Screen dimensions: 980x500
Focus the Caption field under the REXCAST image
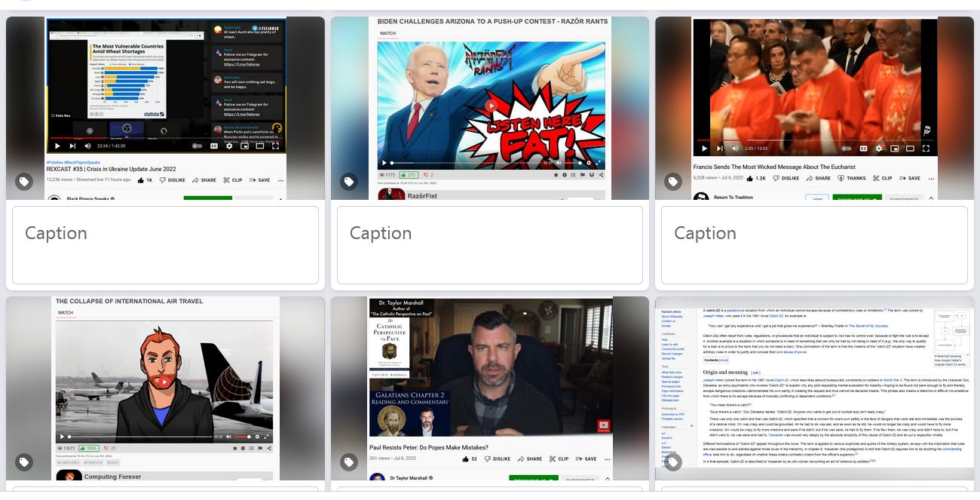tap(165, 245)
